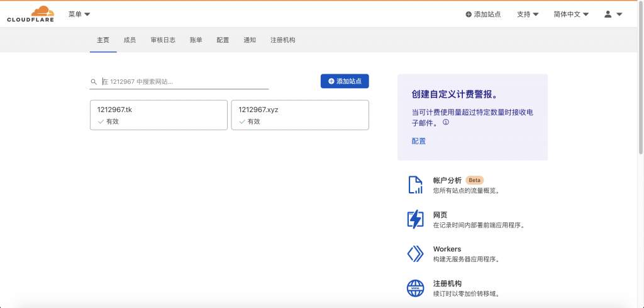Click the info icon in billing alert card
Viewport: 644px width, 308px height.
(x=446, y=123)
